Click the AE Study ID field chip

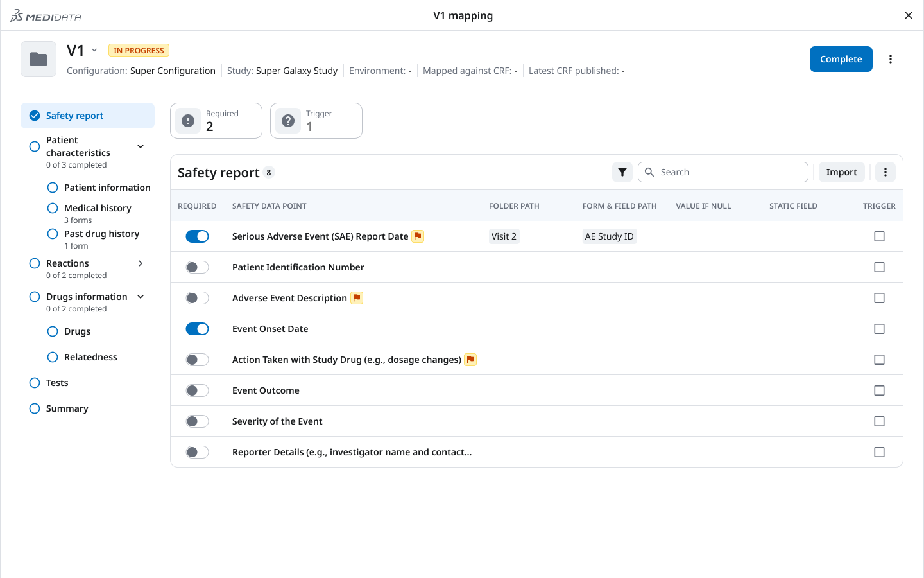click(609, 236)
